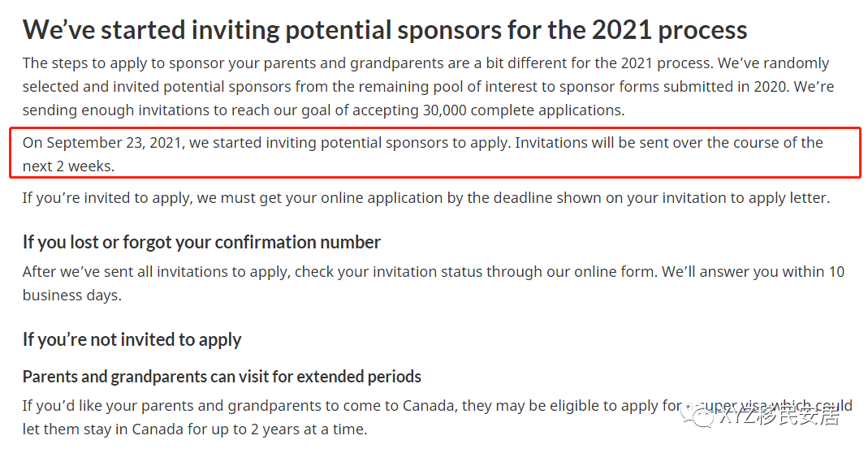Click 'If you'd like your parents' sentence start
Viewport: 868px width, 453px height.
coord(104,404)
